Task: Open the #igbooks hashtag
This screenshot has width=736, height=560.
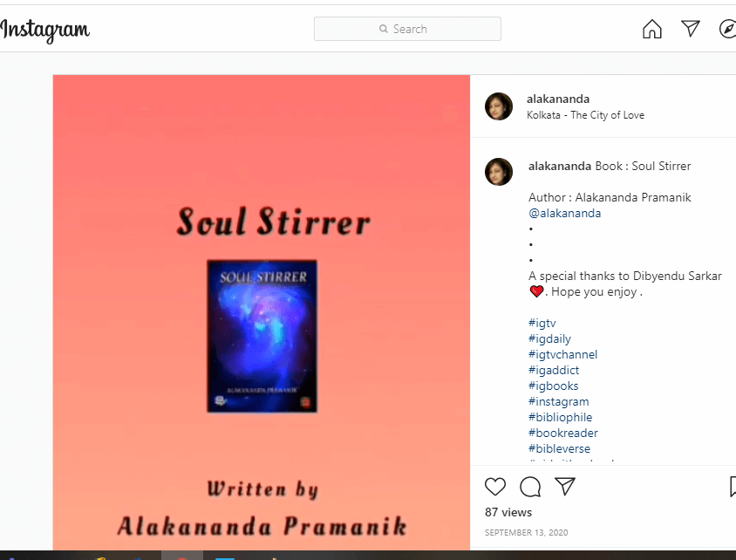Action: point(554,386)
